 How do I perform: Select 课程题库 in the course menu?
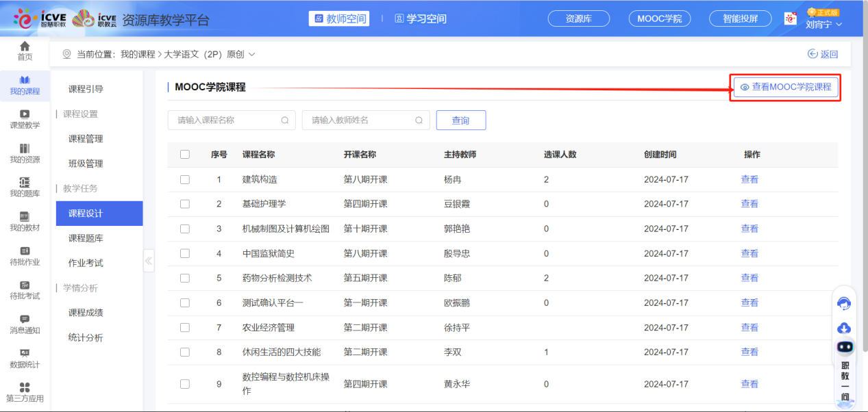click(86, 238)
